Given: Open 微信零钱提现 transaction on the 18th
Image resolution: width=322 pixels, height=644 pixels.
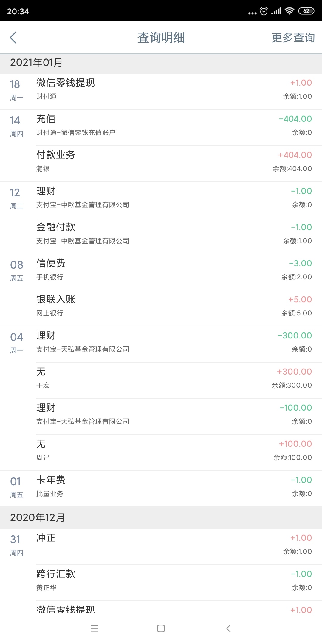Looking at the screenshot, I should tap(161, 91).
